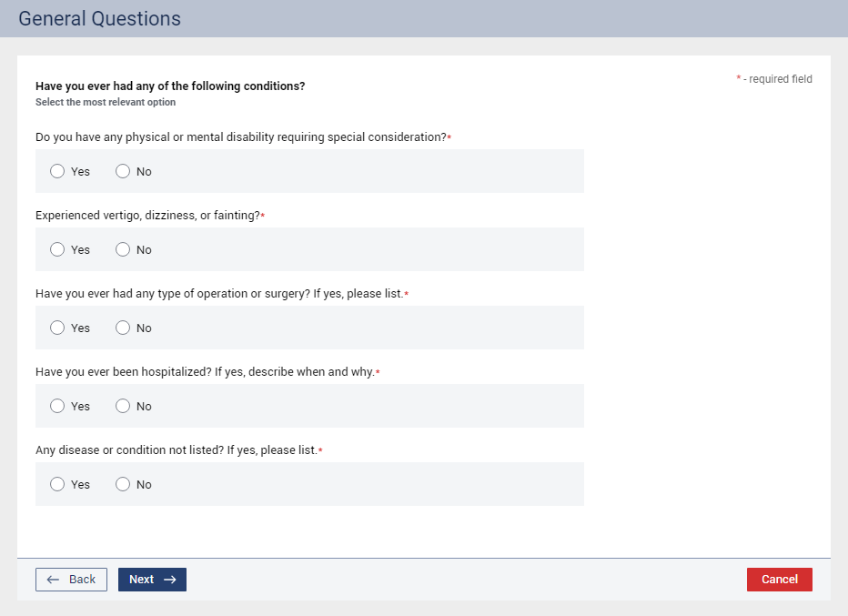Click the General Questions page title
The height and width of the screenshot is (616, 848).
tap(99, 19)
